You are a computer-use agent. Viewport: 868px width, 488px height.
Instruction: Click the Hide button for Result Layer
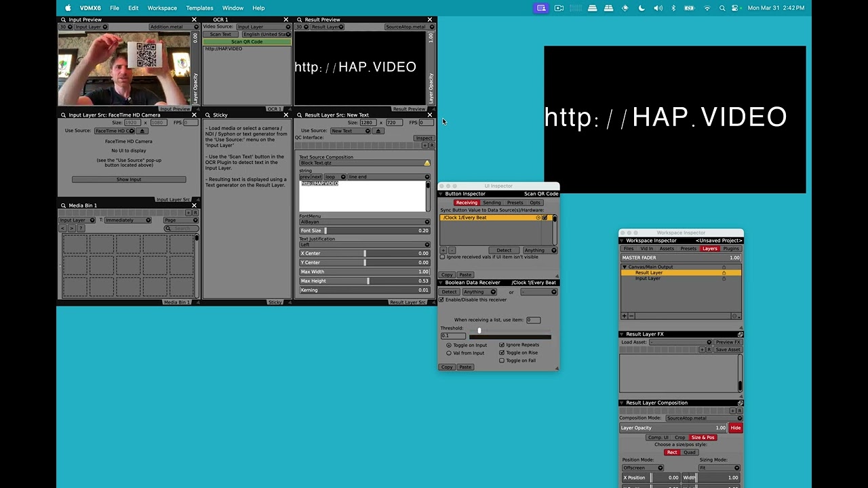point(735,428)
